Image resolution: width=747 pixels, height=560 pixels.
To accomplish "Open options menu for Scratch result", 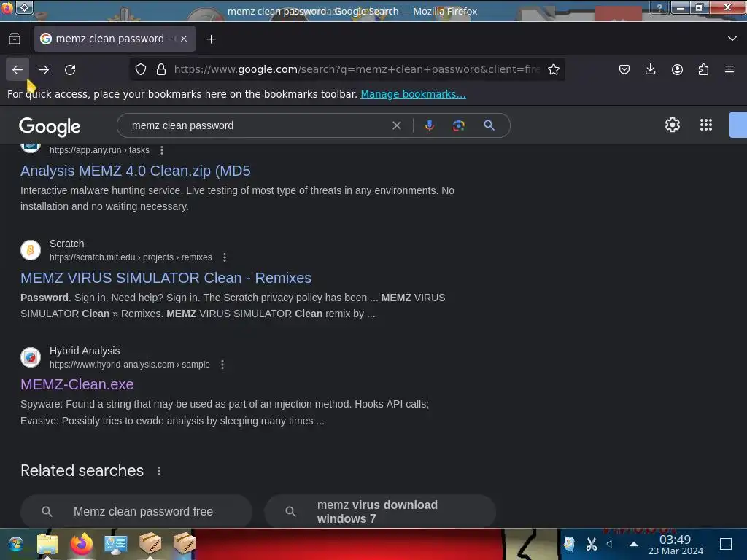I will coord(225,257).
